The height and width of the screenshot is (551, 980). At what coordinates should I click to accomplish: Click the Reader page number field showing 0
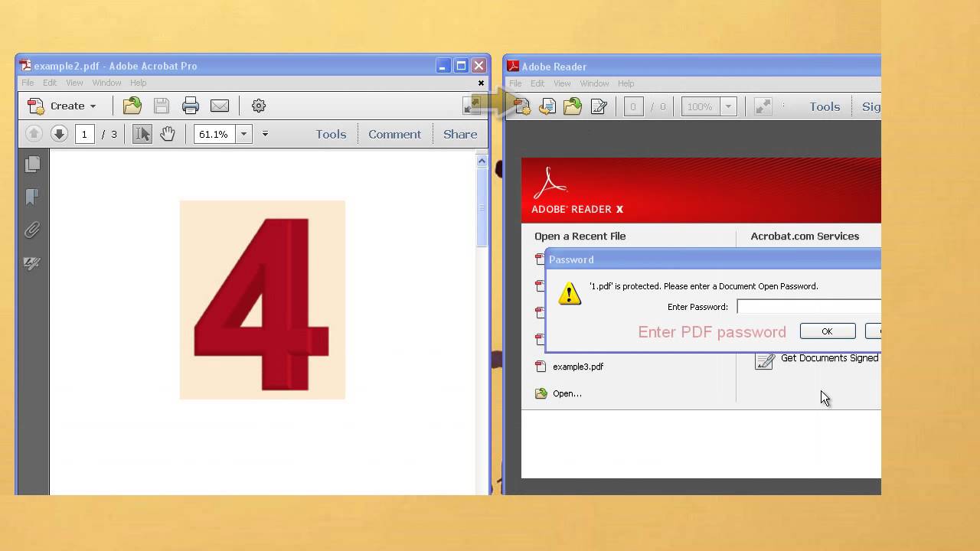click(633, 107)
